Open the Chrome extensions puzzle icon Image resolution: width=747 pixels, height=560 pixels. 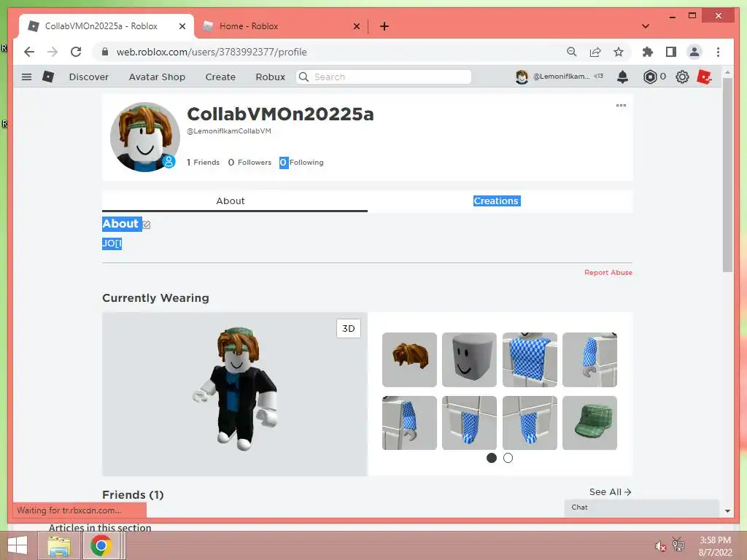click(648, 52)
